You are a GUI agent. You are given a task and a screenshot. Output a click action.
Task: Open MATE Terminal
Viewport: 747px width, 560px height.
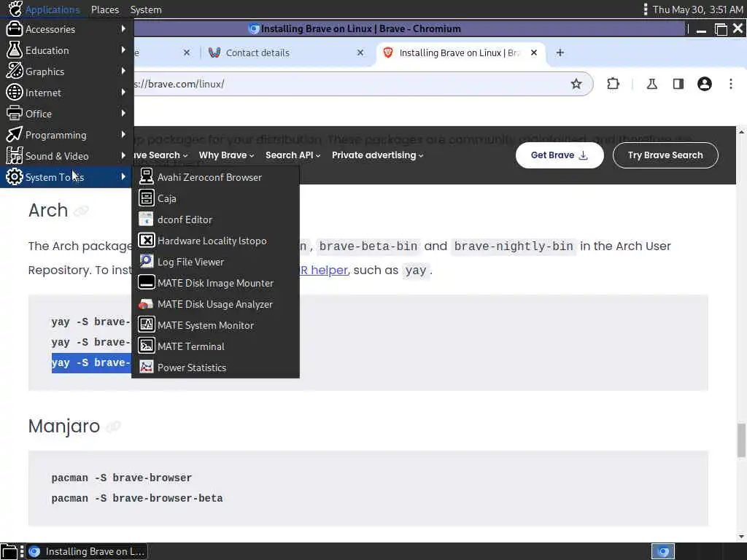coord(215,346)
